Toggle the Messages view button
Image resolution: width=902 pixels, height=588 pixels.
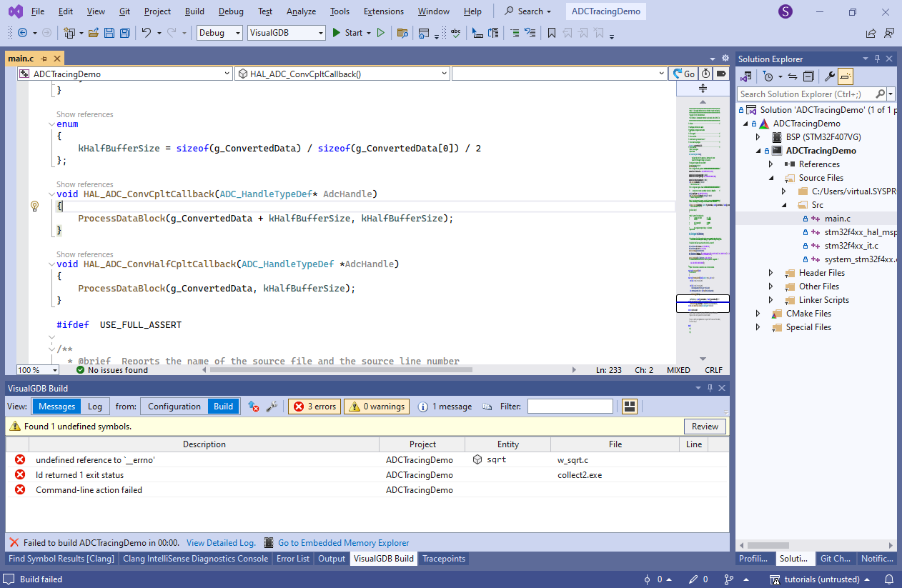(56, 407)
